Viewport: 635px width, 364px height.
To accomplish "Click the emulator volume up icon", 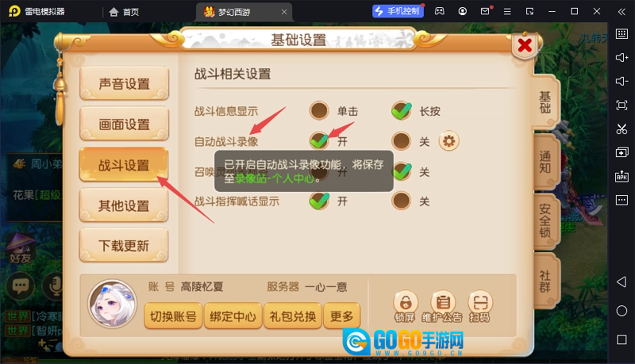I will (622, 57).
